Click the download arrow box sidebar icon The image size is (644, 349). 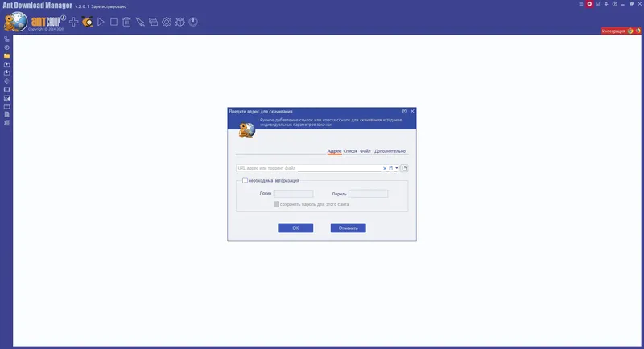coord(6,72)
